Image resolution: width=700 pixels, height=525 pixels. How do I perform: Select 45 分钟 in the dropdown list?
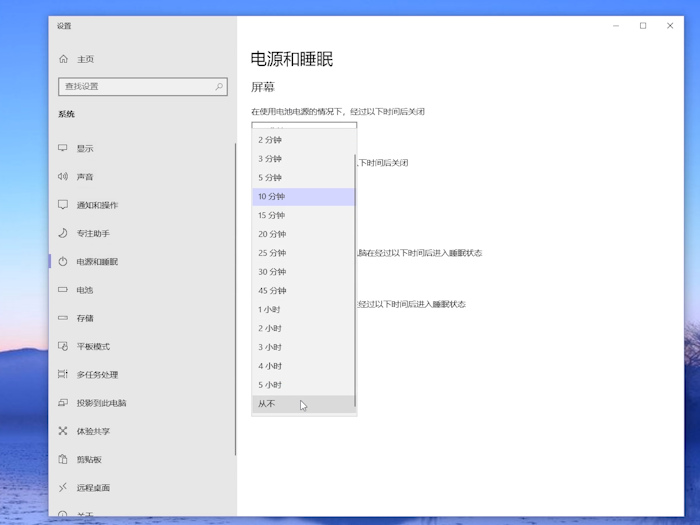(x=304, y=291)
